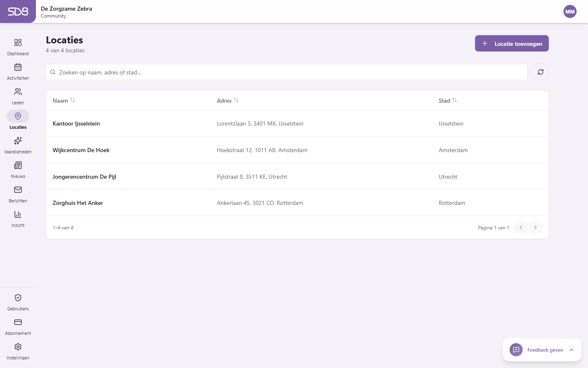Viewport: 588px width, 368px height.
Task: Open Instellingen gear icon
Action: click(x=18, y=347)
